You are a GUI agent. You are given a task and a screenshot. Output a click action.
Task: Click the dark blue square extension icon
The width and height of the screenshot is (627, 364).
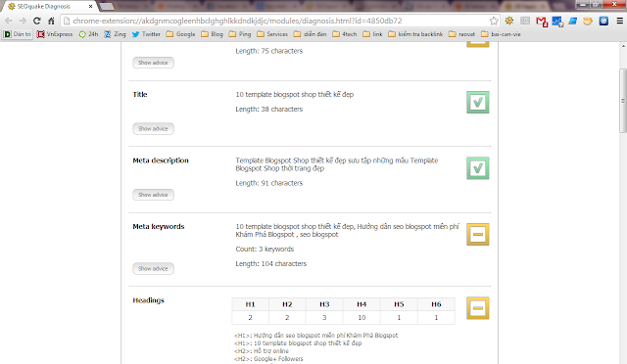[603, 21]
